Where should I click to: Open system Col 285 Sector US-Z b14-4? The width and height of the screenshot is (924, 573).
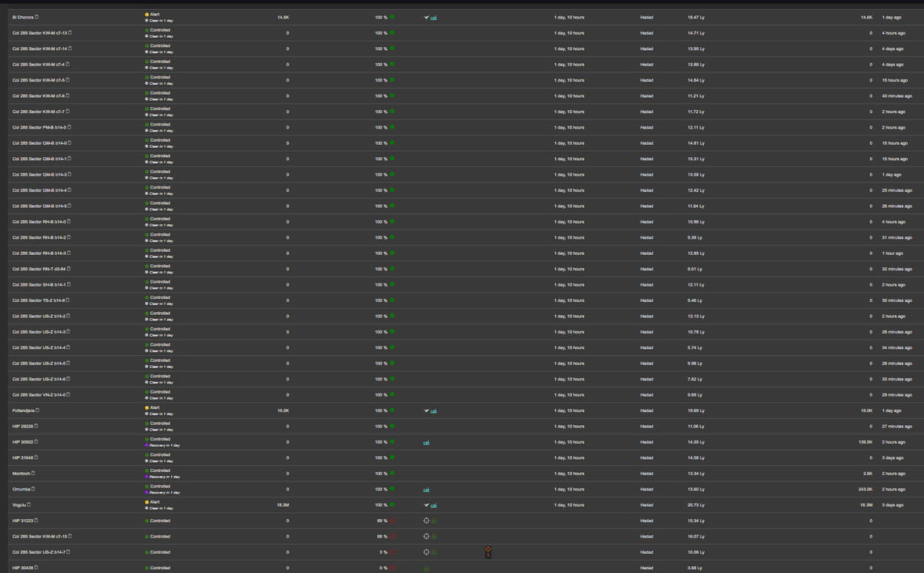tap(39, 347)
